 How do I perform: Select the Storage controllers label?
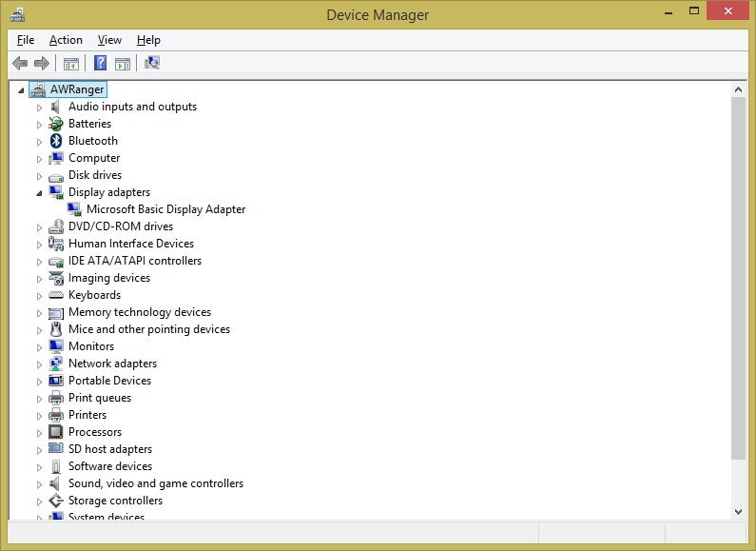pyautogui.click(x=115, y=501)
